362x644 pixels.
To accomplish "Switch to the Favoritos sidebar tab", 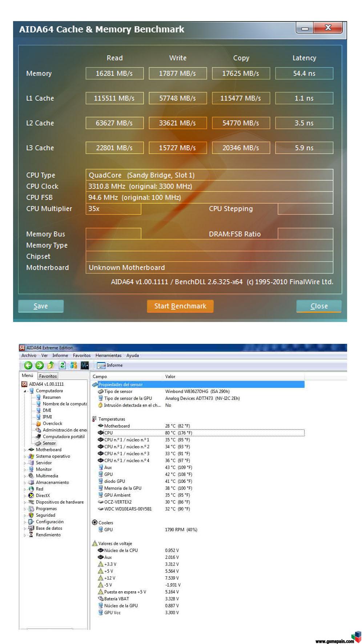I will pyautogui.click(x=48, y=376).
